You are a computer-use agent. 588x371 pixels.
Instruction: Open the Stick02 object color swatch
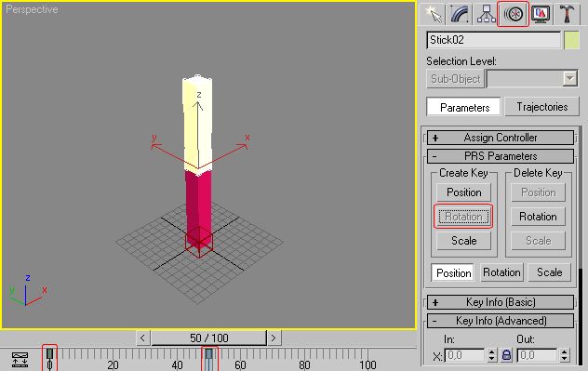click(571, 40)
